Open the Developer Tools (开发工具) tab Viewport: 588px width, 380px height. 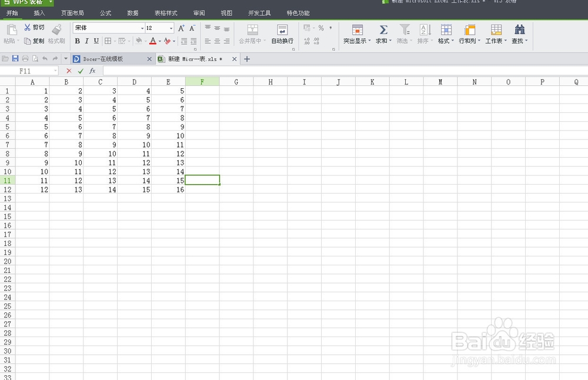click(259, 13)
